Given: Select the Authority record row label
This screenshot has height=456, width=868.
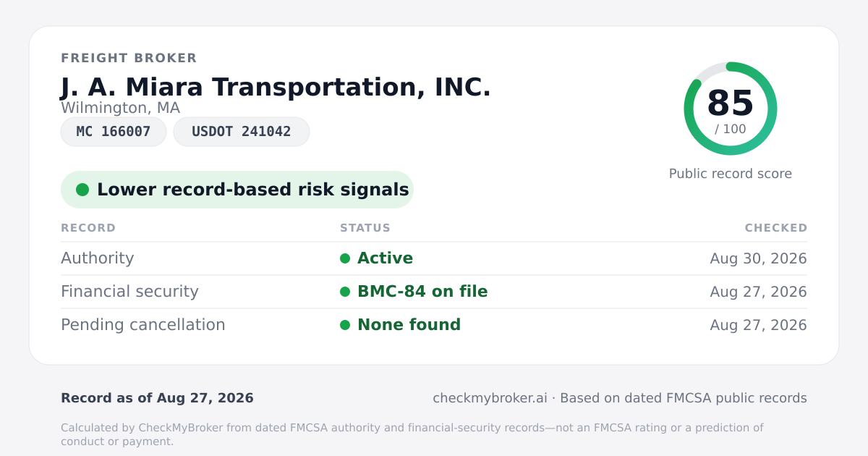Looking at the screenshot, I should (98, 258).
